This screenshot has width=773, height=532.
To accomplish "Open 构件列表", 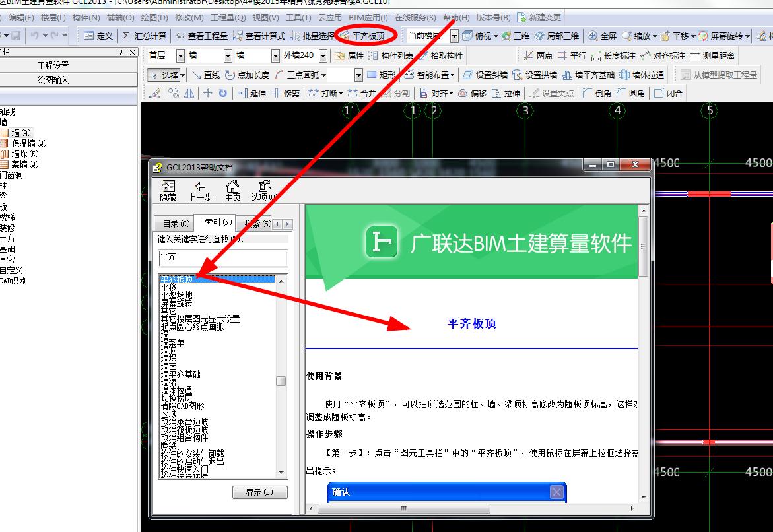I will coord(391,55).
